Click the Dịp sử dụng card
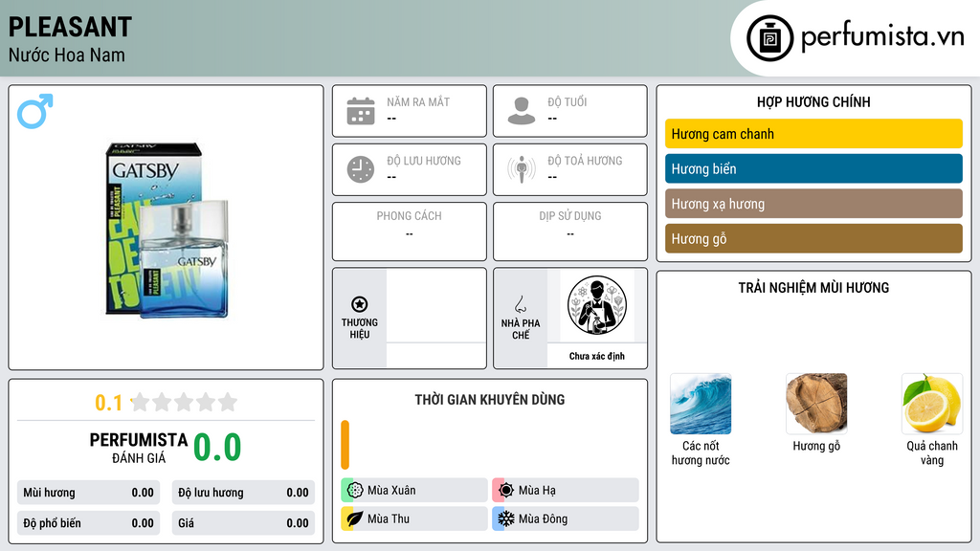This screenshot has width=980, height=551. 570,231
